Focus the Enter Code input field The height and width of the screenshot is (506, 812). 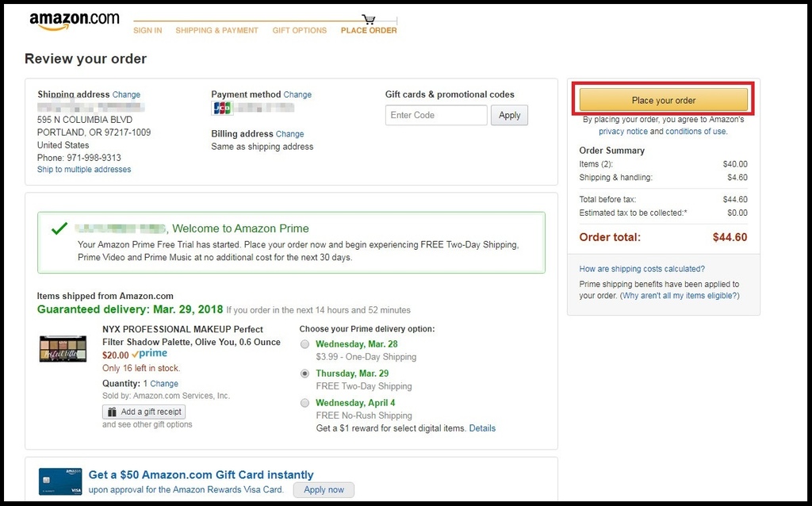pos(436,115)
